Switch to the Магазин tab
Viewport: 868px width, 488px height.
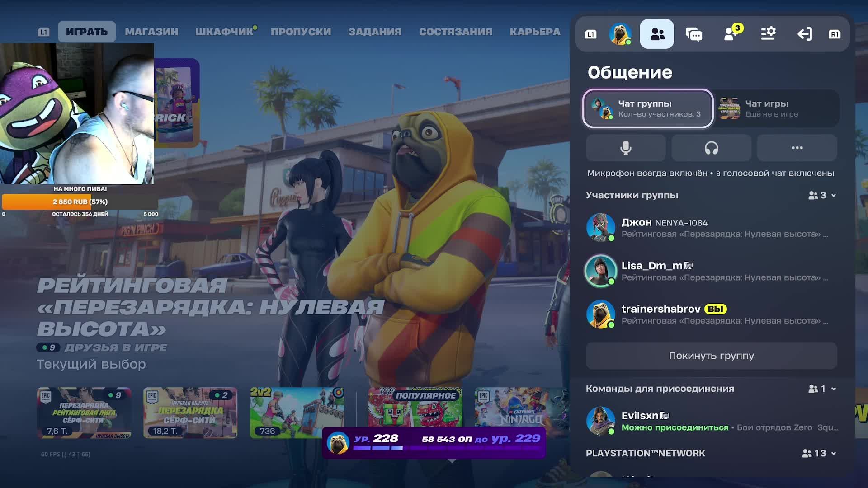click(151, 32)
